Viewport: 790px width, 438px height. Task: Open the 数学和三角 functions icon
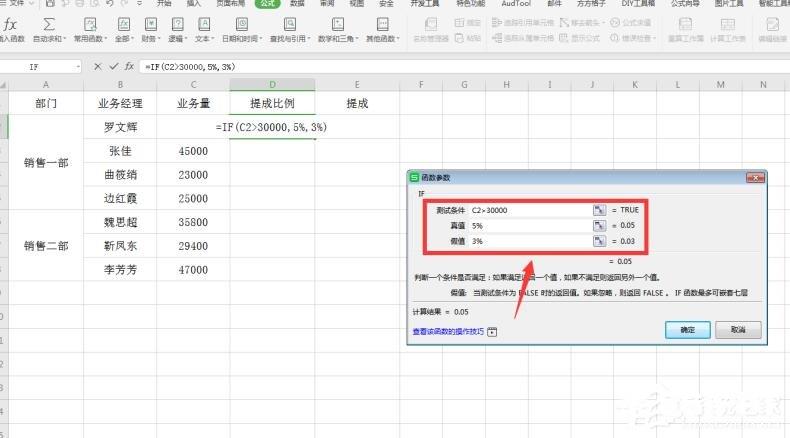338,24
